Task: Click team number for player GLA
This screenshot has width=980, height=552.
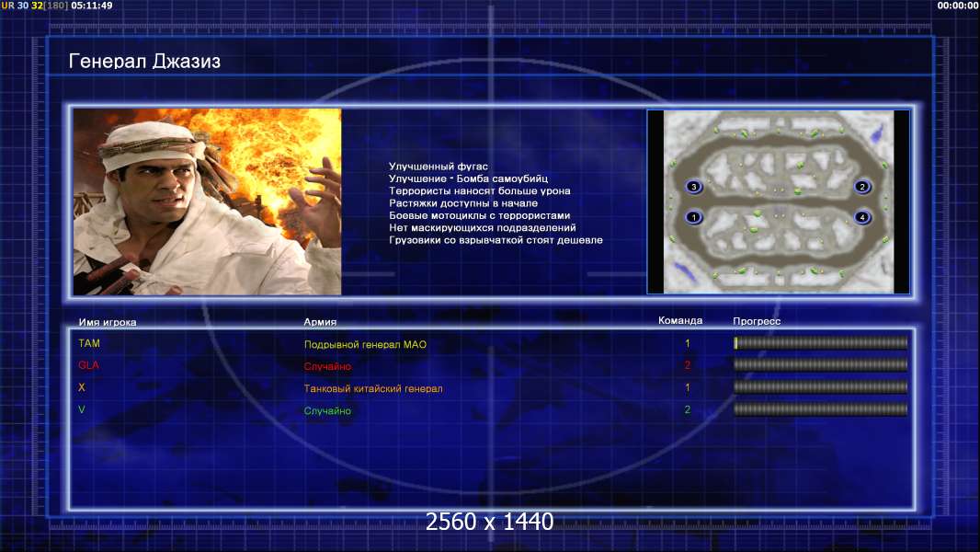Action: (688, 365)
